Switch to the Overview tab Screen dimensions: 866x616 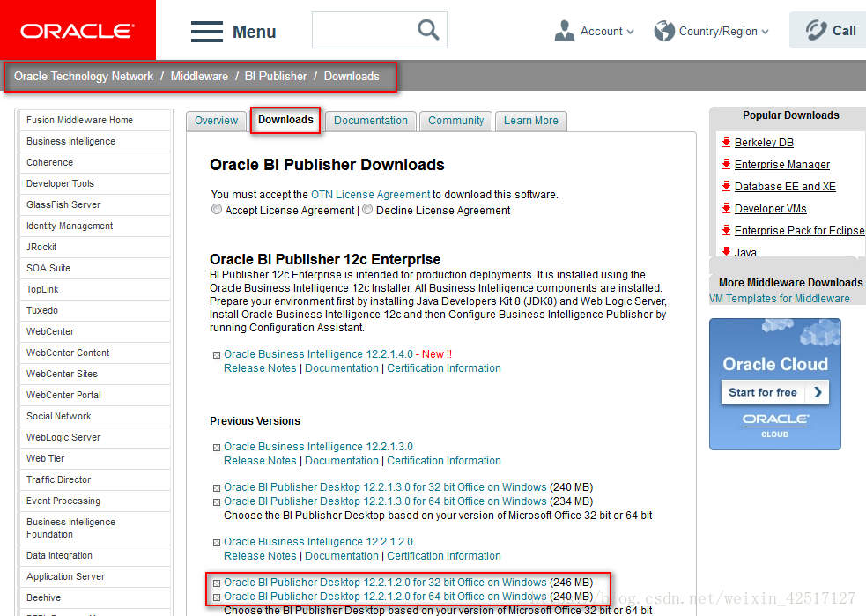coord(216,121)
